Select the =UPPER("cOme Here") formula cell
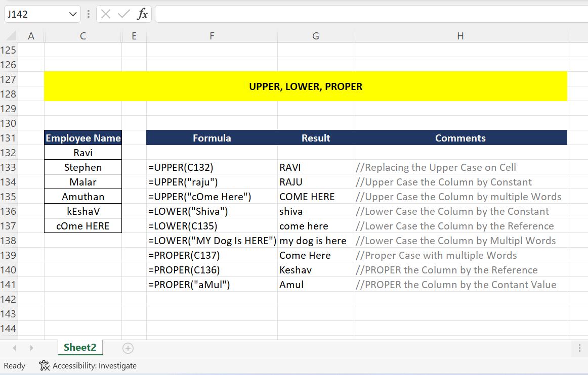 click(212, 197)
